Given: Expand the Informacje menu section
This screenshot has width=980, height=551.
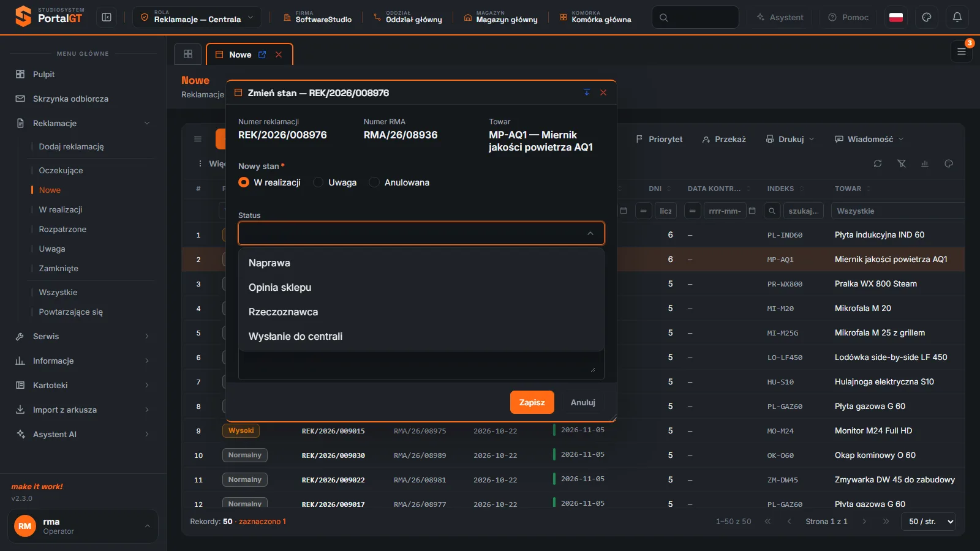Looking at the screenshot, I should (x=83, y=361).
